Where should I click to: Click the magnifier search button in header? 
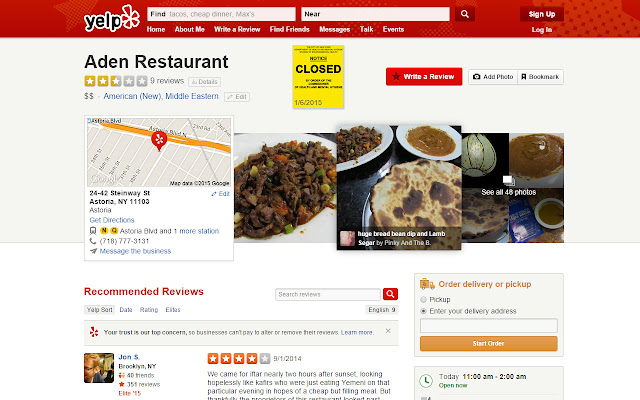tap(464, 14)
